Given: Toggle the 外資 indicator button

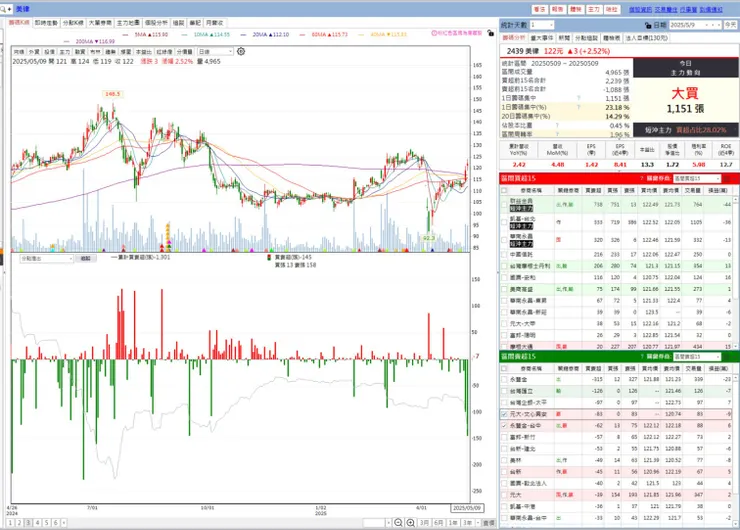Looking at the screenshot, I should 34,51.
